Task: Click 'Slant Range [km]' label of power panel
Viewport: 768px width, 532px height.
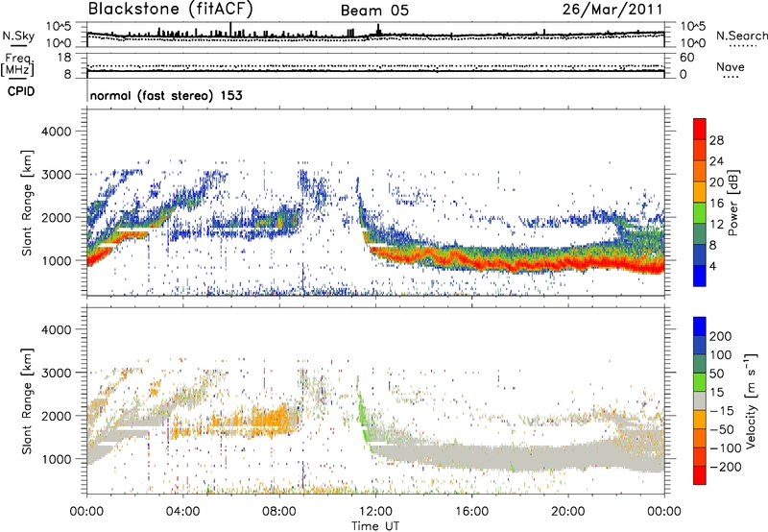Action: pyautogui.click(x=28, y=203)
